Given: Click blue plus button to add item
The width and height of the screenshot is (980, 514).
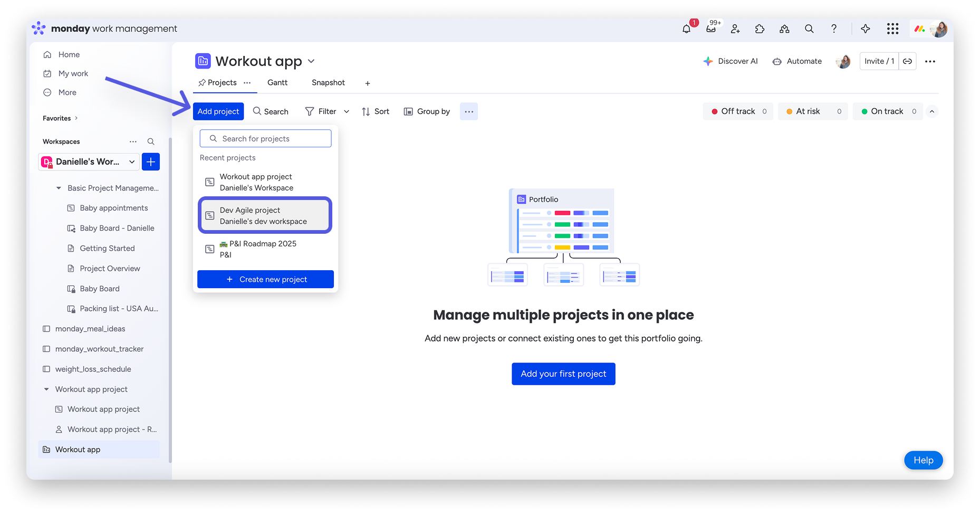Looking at the screenshot, I should [151, 161].
